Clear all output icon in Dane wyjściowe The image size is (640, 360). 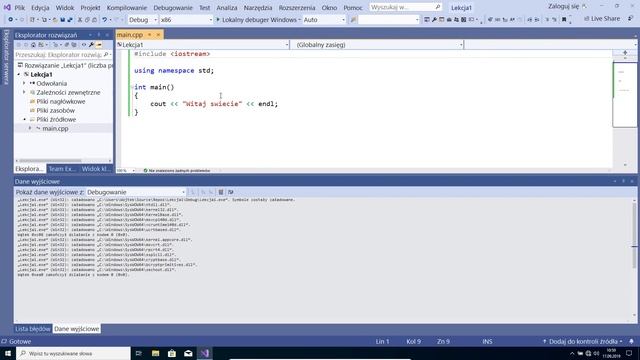[221, 192]
